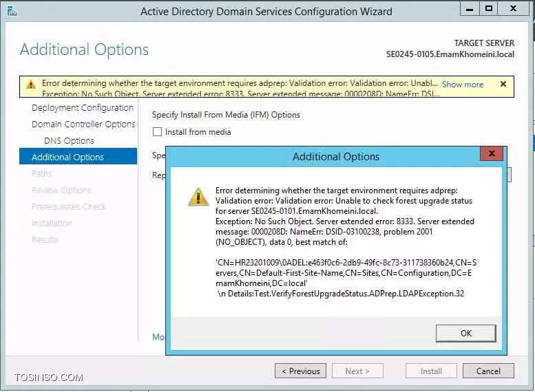Viewport: 535px width, 392px height.
Task: Click the Details:Test.VerifyForestUpgradeStatus line
Action: coord(341,294)
